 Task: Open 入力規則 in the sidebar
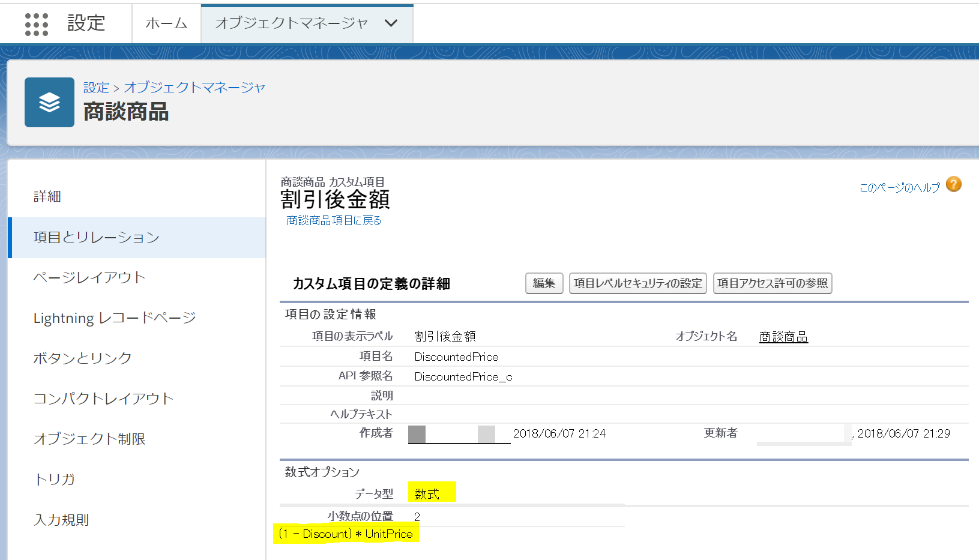(x=61, y=520)
